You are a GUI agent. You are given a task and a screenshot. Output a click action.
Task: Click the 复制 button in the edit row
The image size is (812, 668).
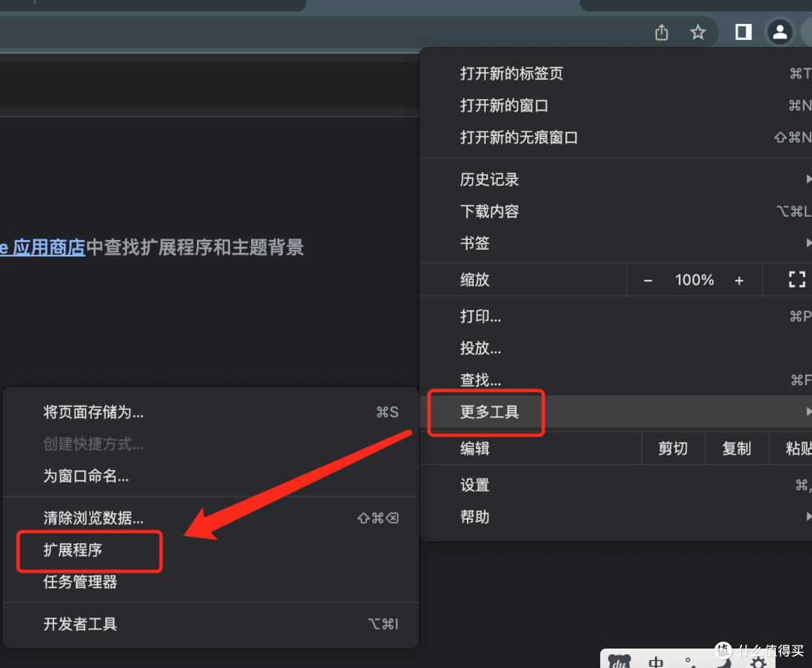(737, 448)
